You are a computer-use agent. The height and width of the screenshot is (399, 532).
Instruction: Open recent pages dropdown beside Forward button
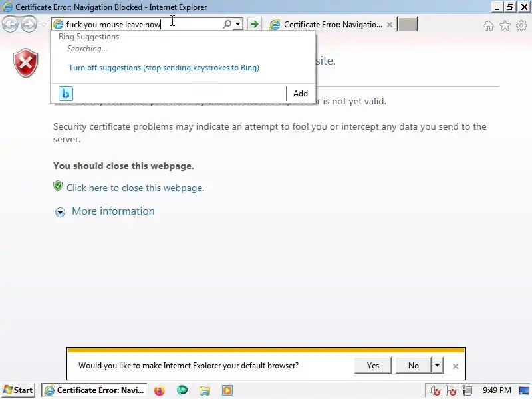coord(43,25)
